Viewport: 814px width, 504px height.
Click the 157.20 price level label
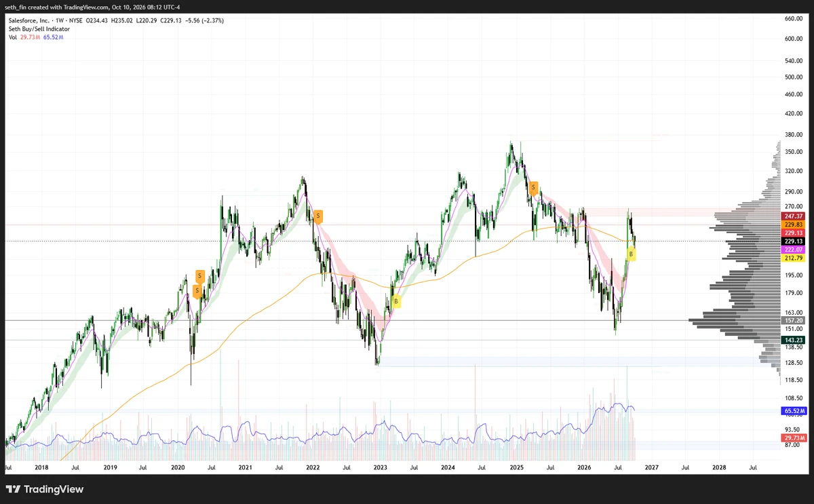pyautogui.click(x=794, y=320)
